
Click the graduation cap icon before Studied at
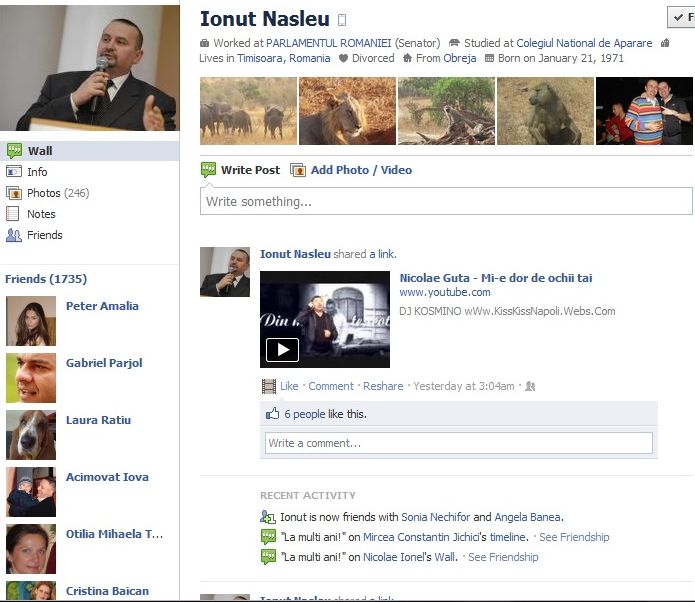coord(454,43)
